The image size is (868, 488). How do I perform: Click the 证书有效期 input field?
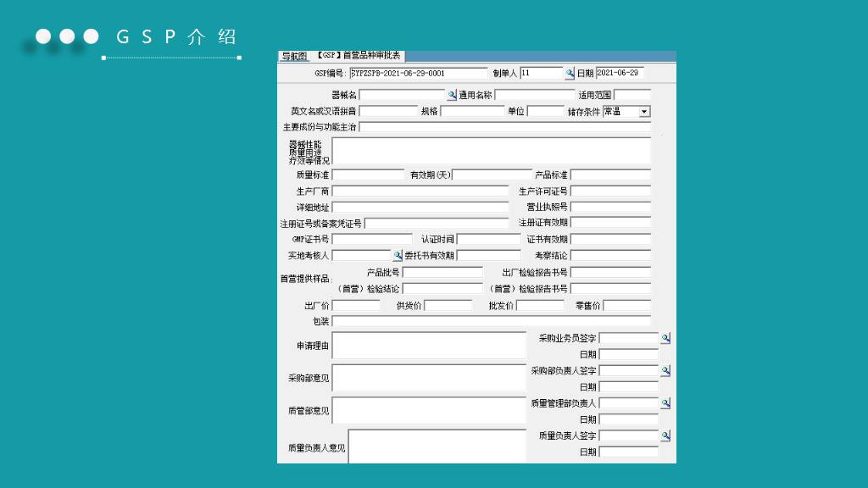[x=610, y=239]
